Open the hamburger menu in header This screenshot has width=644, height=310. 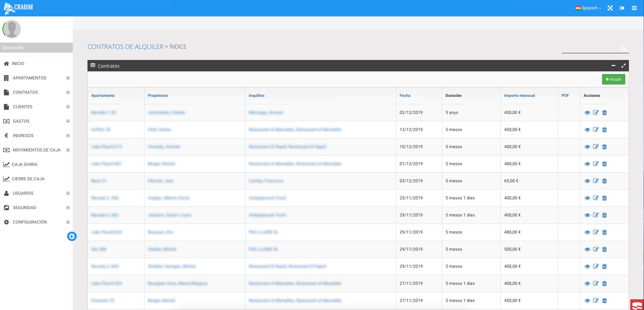pos(634,8)
